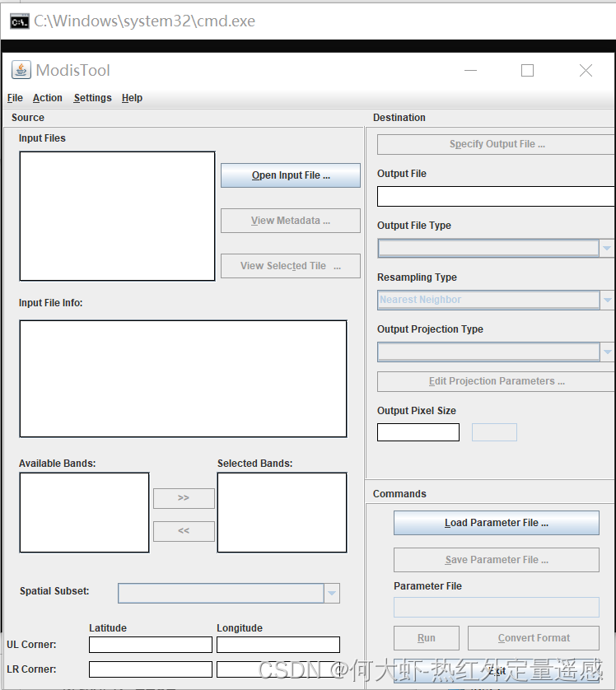Click Convert Format button
Screen dimensions: 616x690
534,638
